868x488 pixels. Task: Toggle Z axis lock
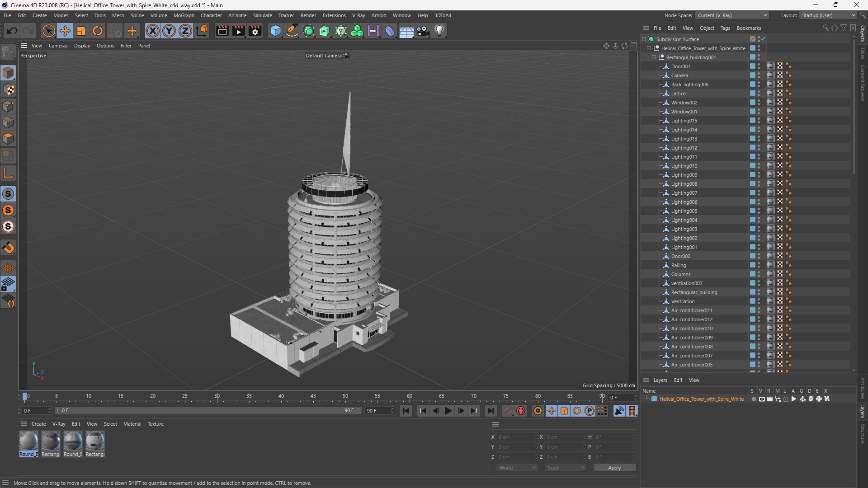tap(185, 31)
